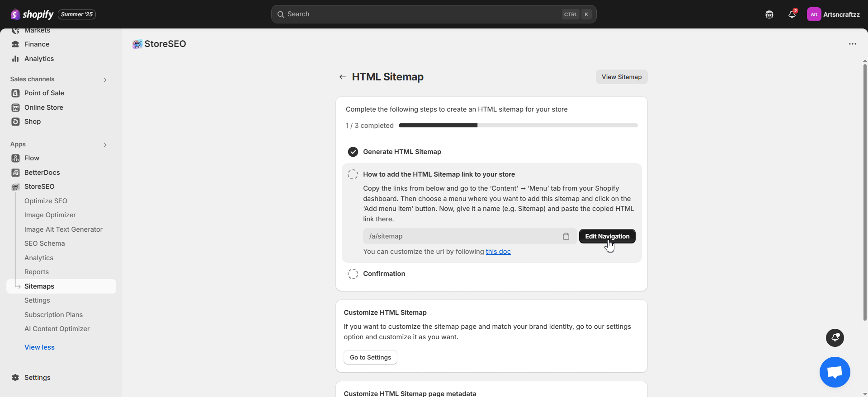Image resolution: width=868 pixels, height=397 pixels.
Task: Click the floating notification bell button
Action: (x=835, y=338)
